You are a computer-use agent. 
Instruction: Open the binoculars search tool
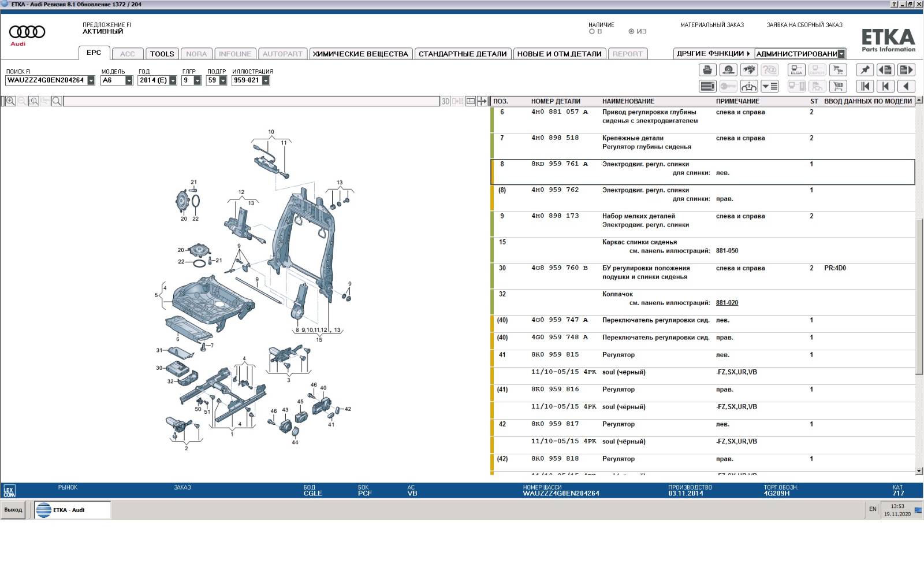(749, 70)
